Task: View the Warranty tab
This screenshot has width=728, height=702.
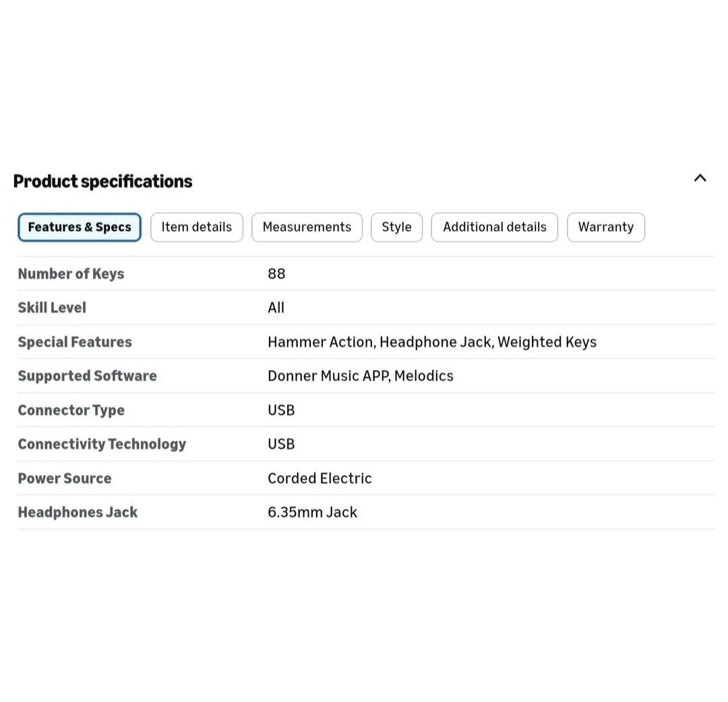Action: (605, 227)
